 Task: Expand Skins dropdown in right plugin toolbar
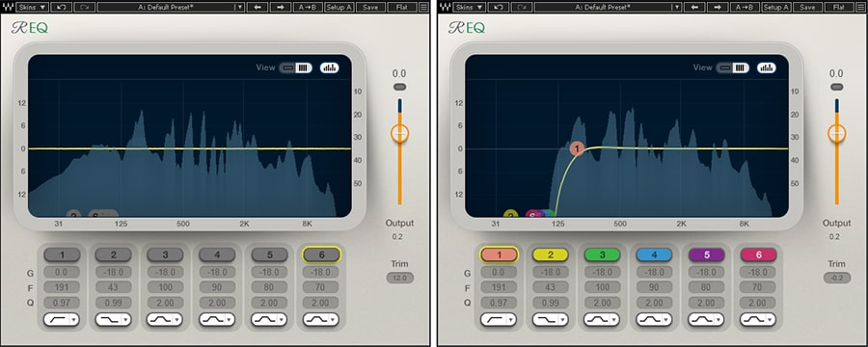[x=469, y=7]
